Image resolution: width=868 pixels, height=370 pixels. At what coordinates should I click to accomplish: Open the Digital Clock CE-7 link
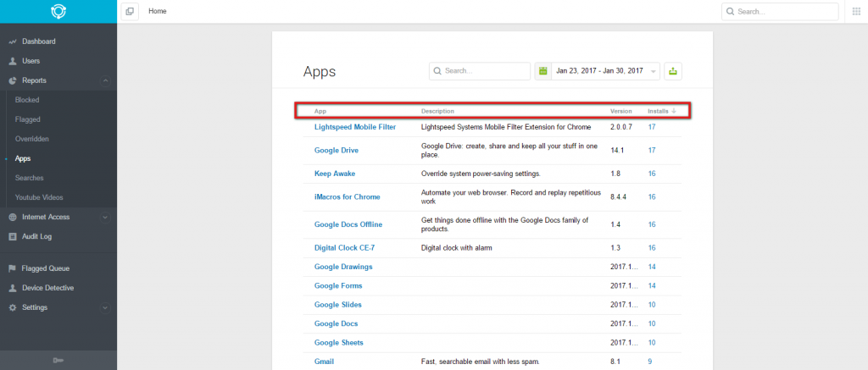pyautogui.click(x=344, y=248)
